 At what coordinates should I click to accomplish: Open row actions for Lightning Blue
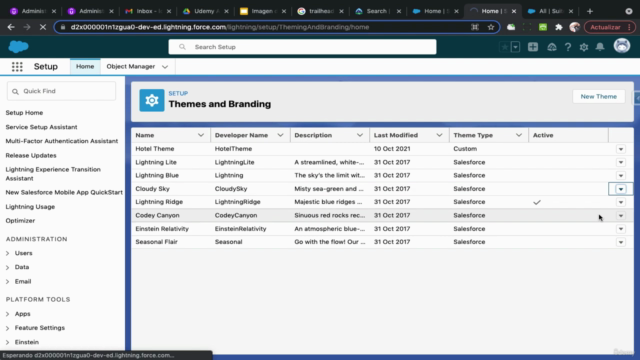click(620, 176)
